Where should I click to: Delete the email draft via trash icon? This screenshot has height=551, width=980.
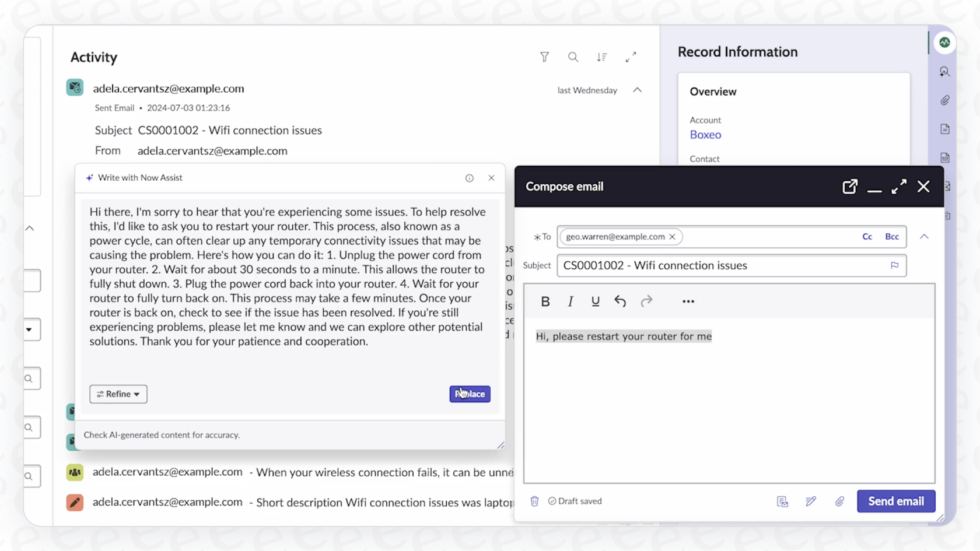coord(534,501)
